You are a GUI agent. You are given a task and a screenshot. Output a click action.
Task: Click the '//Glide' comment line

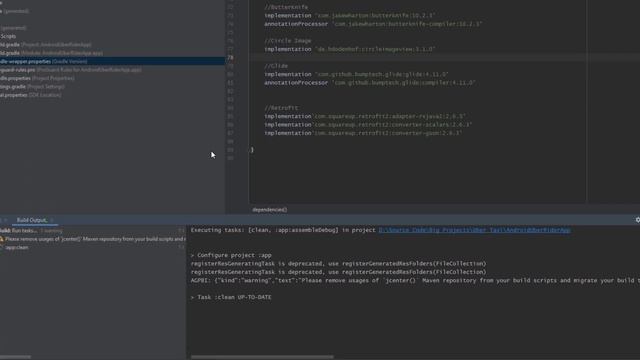(276, 66)
